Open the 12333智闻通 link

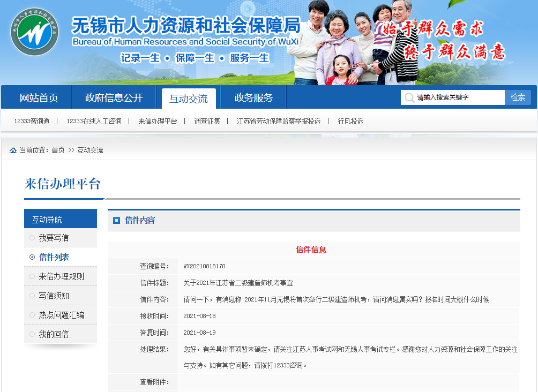pos(31,121)
